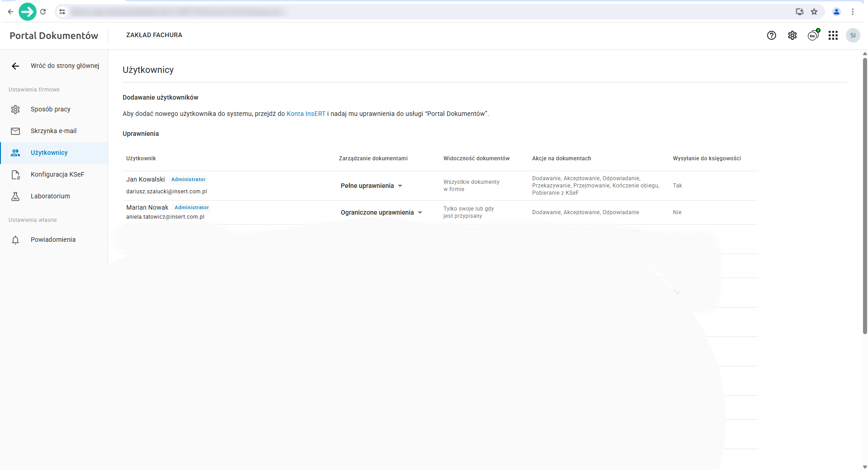Follow the Konta InsERT link
Screen dimensions: 868x470
pyautogui.click(x=306, y=114)
